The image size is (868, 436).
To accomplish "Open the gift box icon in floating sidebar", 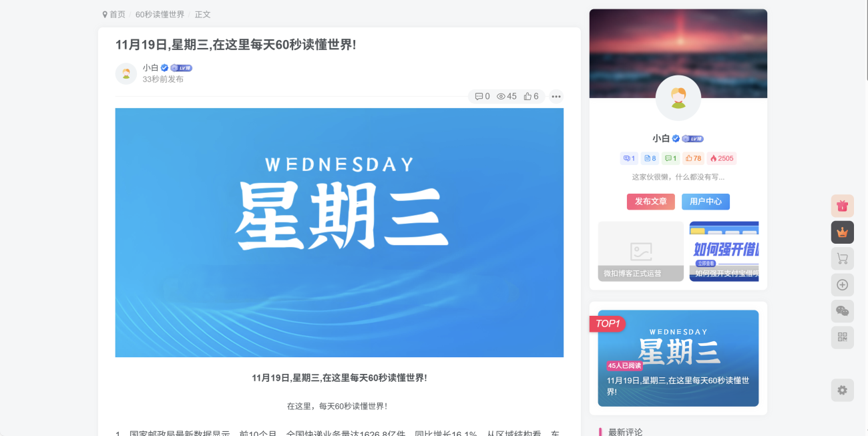I will [842, 206].
